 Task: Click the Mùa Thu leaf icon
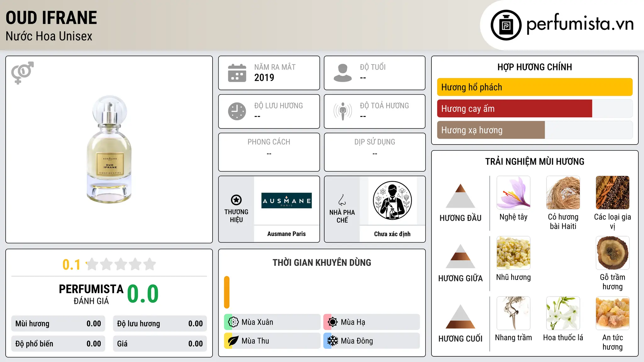[233, 341]
